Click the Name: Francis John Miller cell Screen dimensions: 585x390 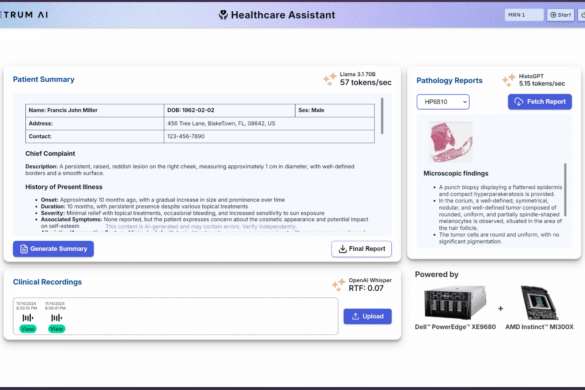pos(95,110)
